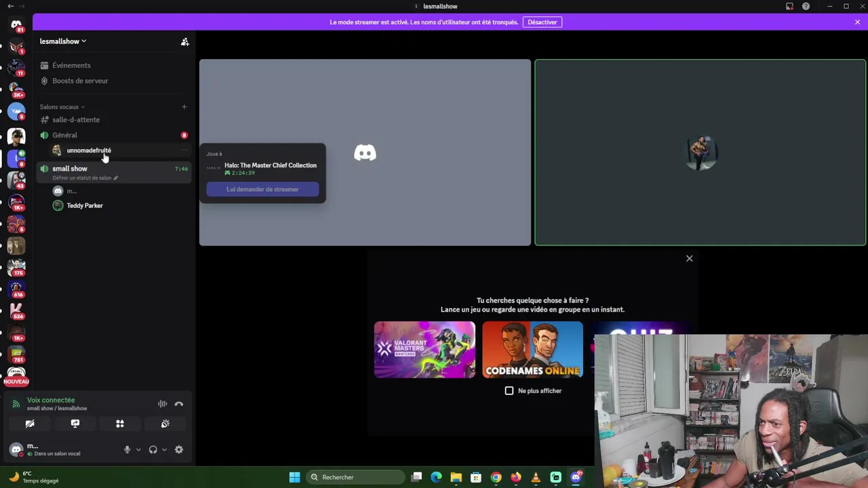Click Lui demander de streamer button
The height and width of the screenshot is (488, 868).
(x=262, y=189)
